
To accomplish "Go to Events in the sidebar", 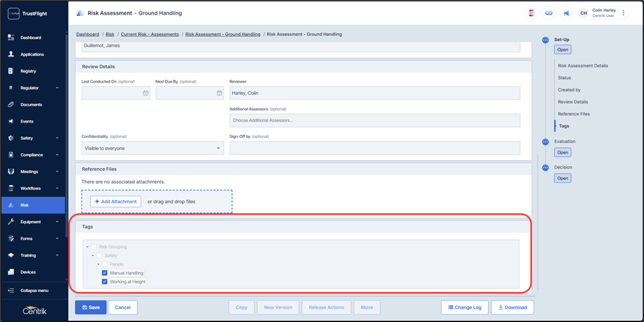I will pos(27,121).
